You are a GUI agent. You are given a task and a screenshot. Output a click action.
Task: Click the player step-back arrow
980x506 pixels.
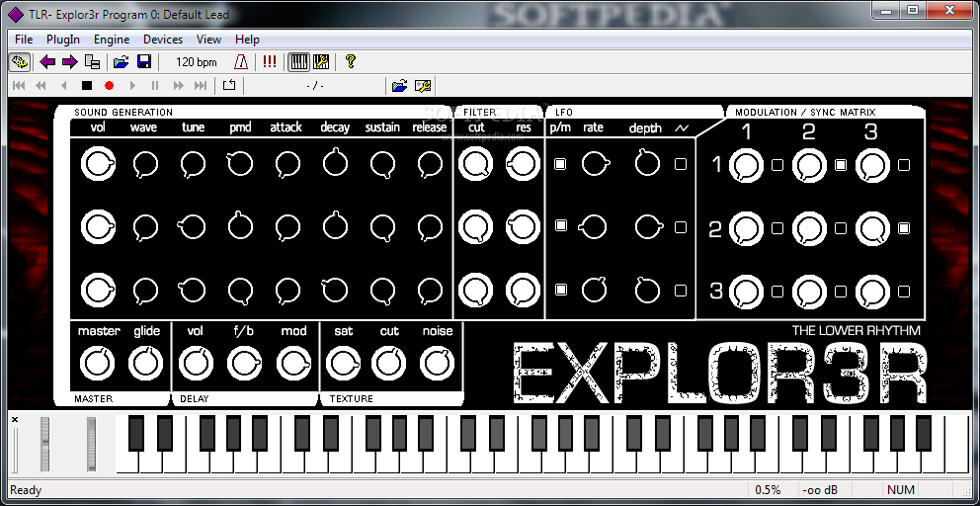point(64,86)
